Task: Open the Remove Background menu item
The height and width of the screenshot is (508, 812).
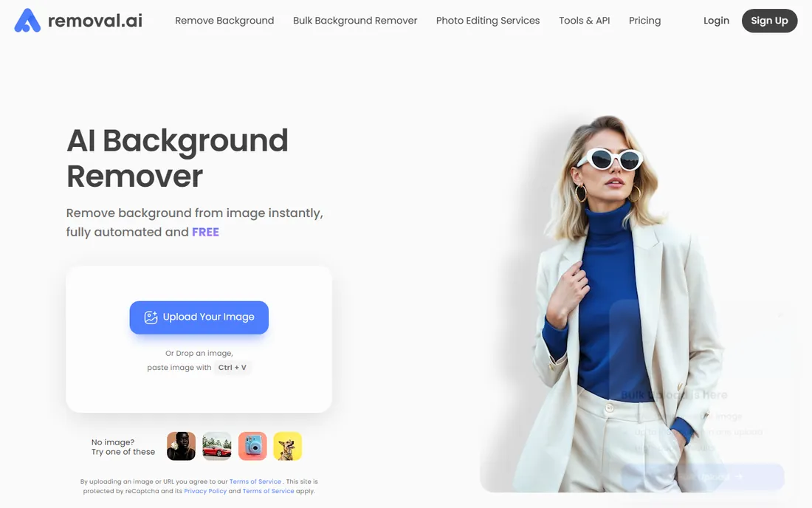Action: point(224,21)
